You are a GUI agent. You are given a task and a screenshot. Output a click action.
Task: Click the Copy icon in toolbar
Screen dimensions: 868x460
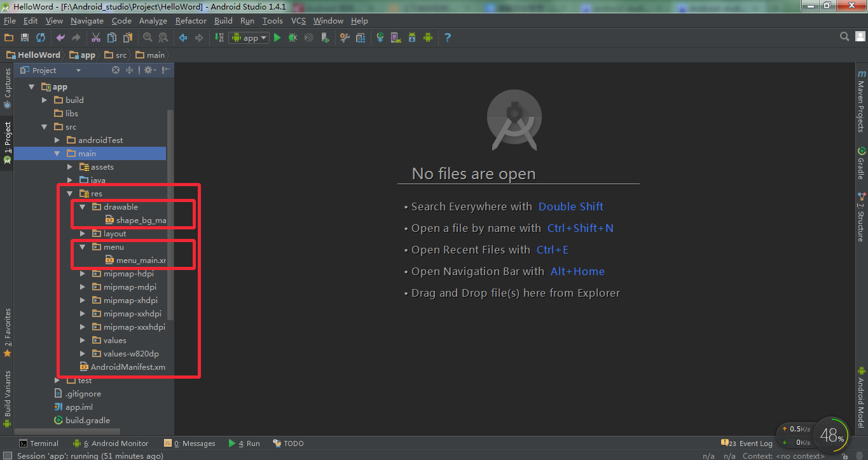pyautogui.click(x=112, y=37)
